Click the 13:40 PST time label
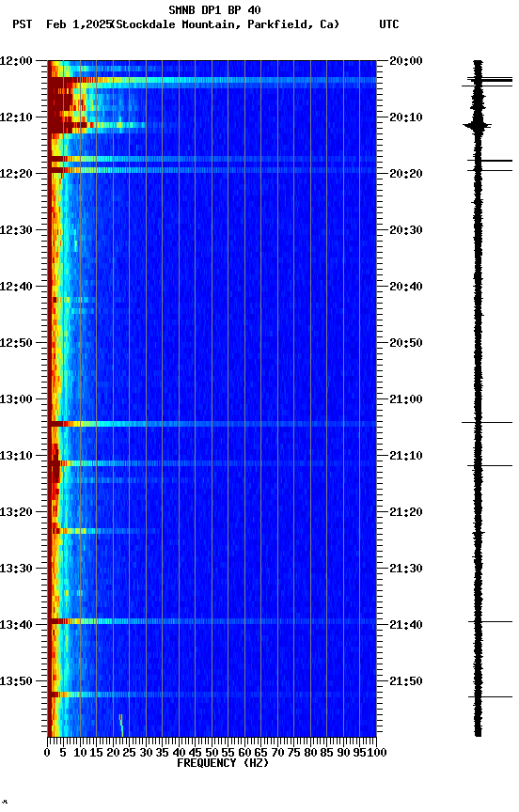The height and width of the screenshot is (812, 519). point(16,626)
